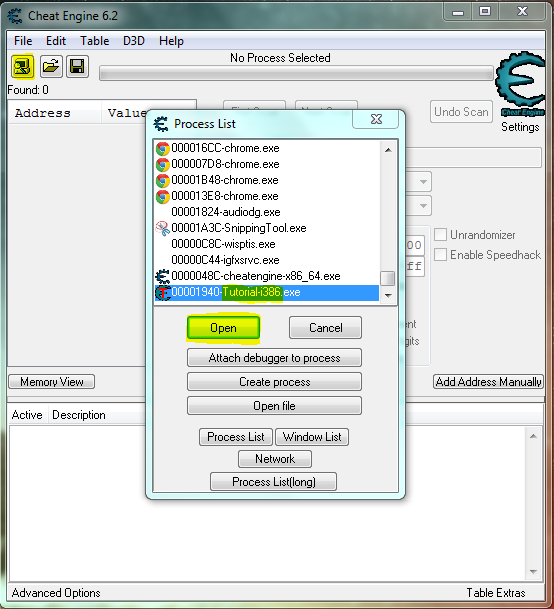Click Attach debugger to process button
This screenshot has width=554, height=609.
(274, 358)
